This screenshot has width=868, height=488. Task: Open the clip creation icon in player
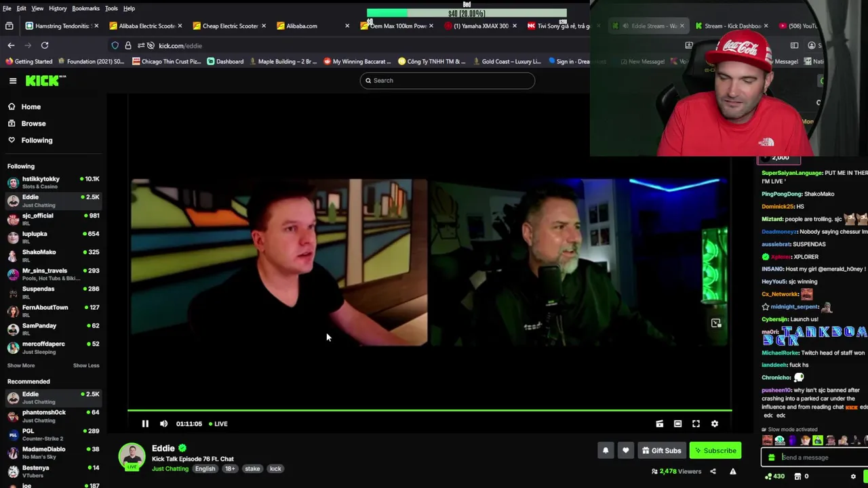659,424
